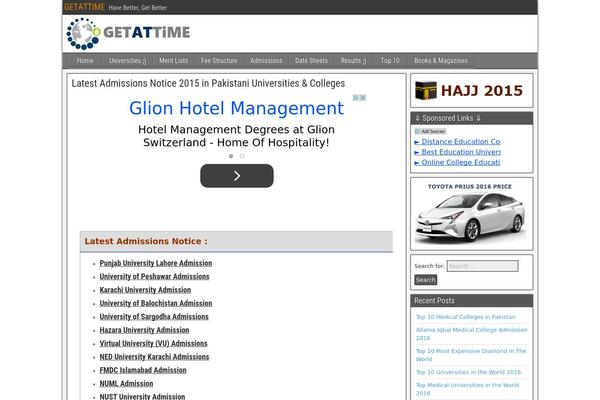Select the first ad carousel dot
Image resolution: width=600 pixels, height=400 pixels.
pos(231,156)
